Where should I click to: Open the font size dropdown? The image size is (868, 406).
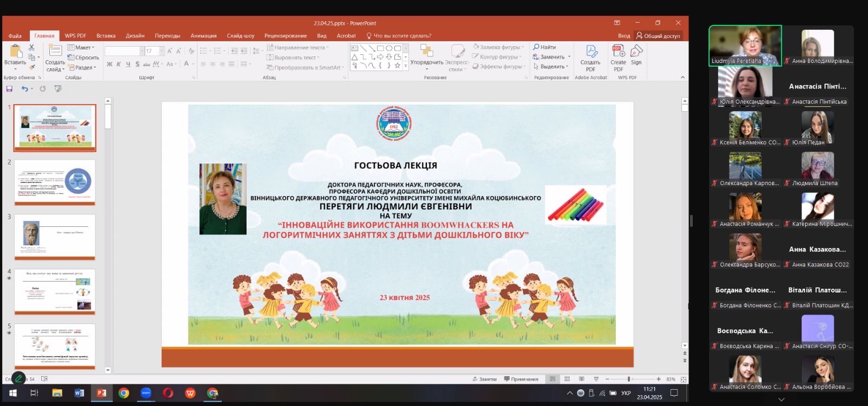[x=162, y=51]
